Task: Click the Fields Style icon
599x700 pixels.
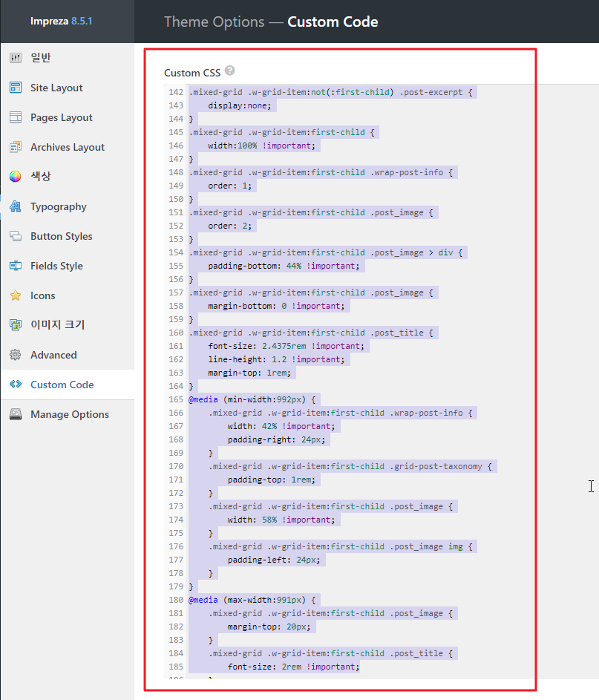Action: 16,266
